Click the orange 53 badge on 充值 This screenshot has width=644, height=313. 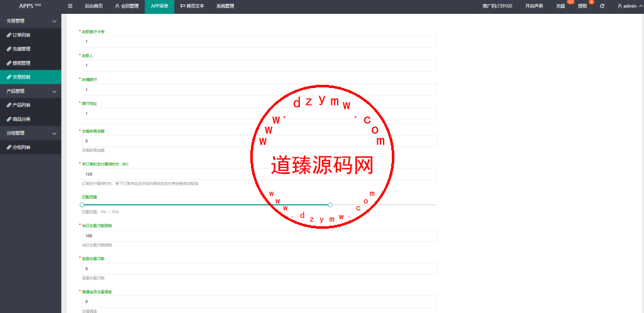click(570, 2)
